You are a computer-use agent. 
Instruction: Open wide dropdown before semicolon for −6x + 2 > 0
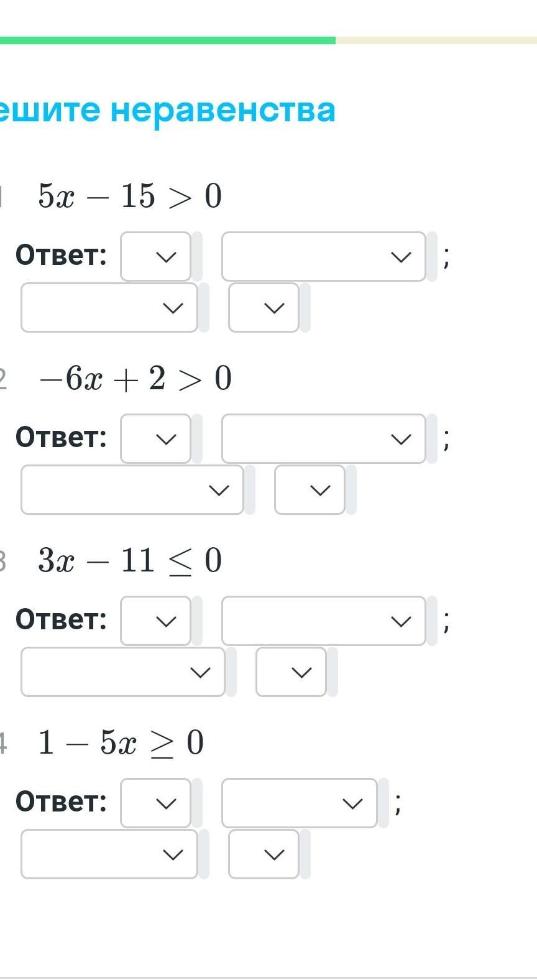[x=323, y=438]
